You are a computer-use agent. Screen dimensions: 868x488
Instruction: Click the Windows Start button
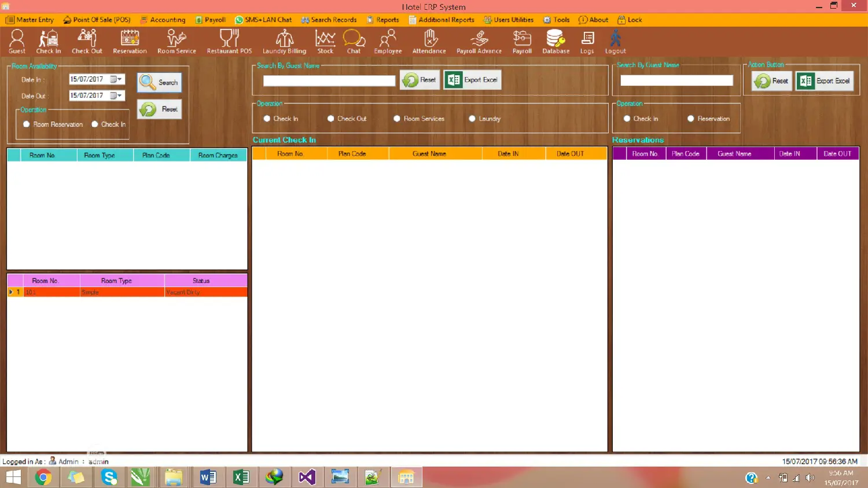click(x=13, y=477)
